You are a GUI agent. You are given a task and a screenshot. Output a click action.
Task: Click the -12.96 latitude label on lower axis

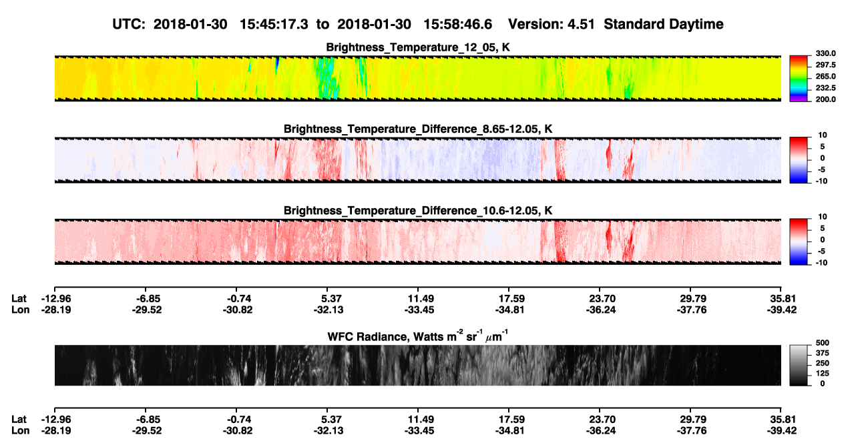tap(57, 419)
